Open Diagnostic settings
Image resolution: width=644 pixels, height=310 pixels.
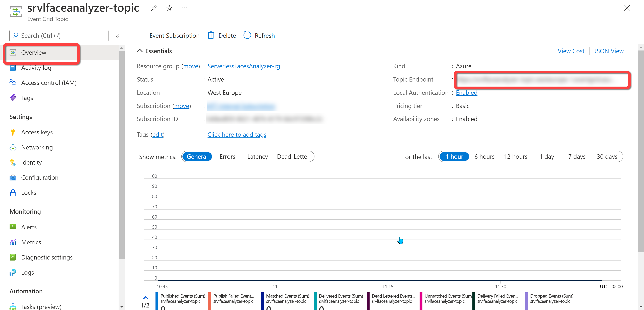coord(47,257)
